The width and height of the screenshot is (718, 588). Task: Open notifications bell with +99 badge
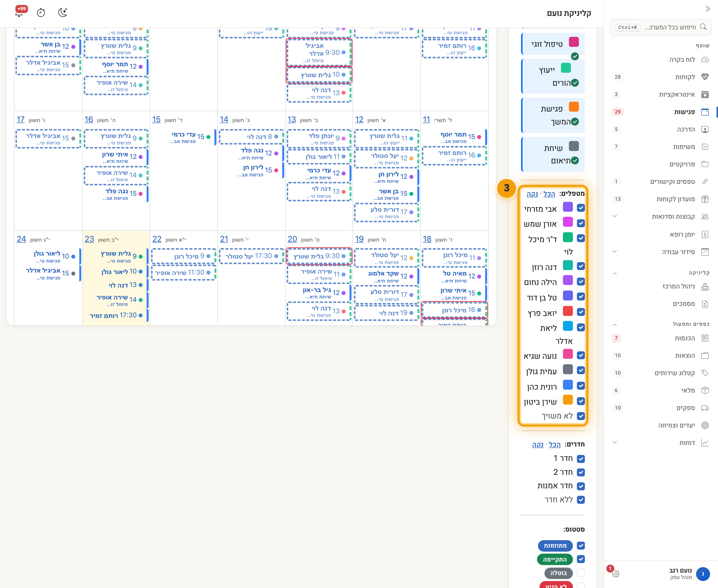(x=19, y=12)
